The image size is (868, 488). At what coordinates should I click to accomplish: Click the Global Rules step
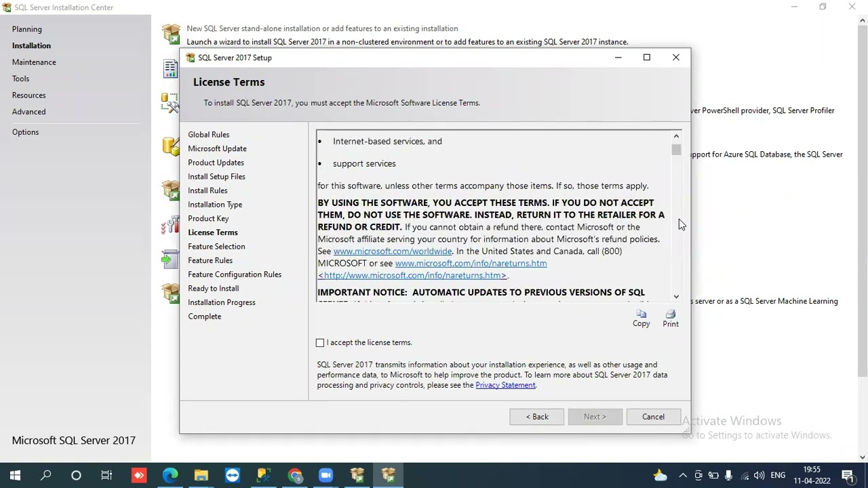[209, 135]
